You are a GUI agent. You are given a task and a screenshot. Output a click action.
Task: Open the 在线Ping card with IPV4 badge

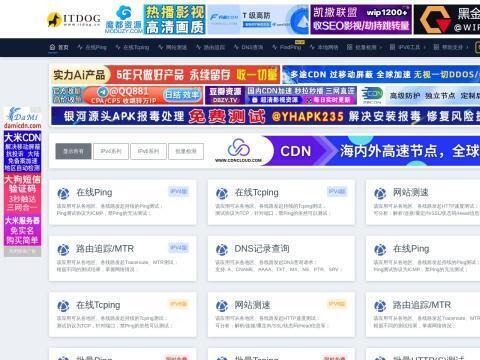123,202
